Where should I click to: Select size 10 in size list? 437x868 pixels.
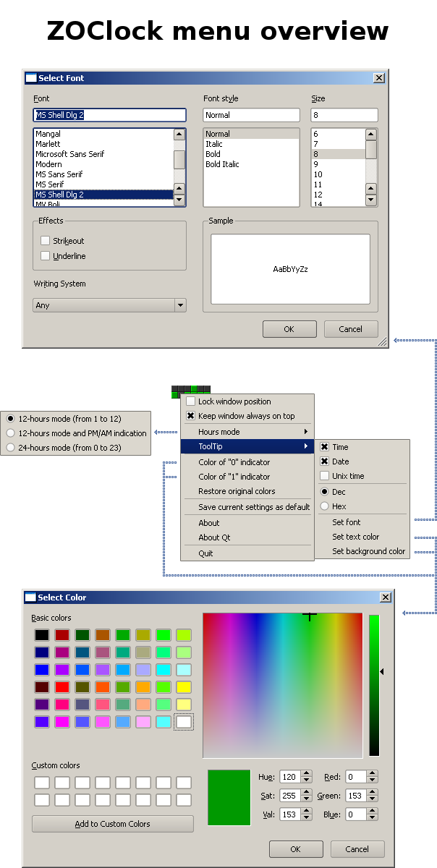point(338,174)
